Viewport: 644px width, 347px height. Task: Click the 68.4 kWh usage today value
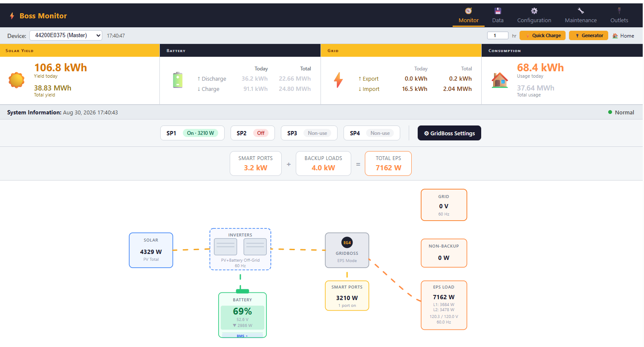pyautogui.click(x=540, y=67)
